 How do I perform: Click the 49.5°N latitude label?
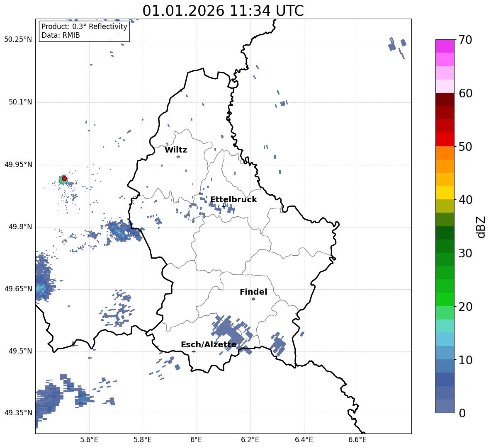click(20, 351)
